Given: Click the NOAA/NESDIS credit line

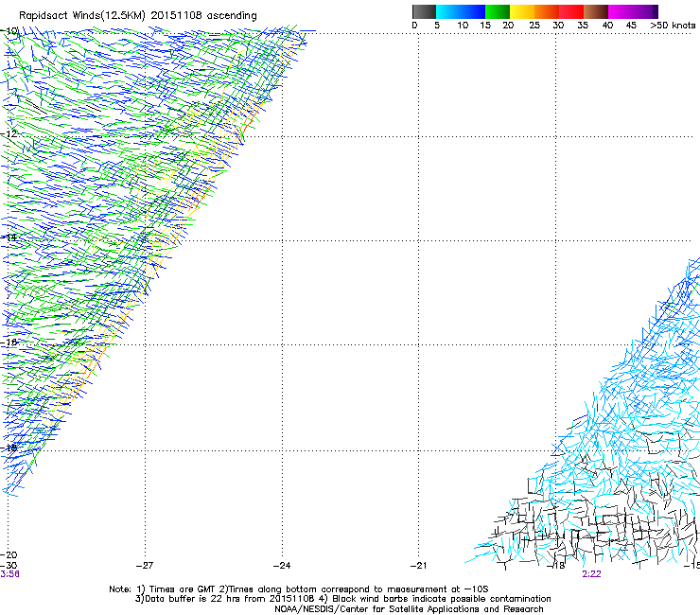Looking at the screenshot, I should 409,609.
